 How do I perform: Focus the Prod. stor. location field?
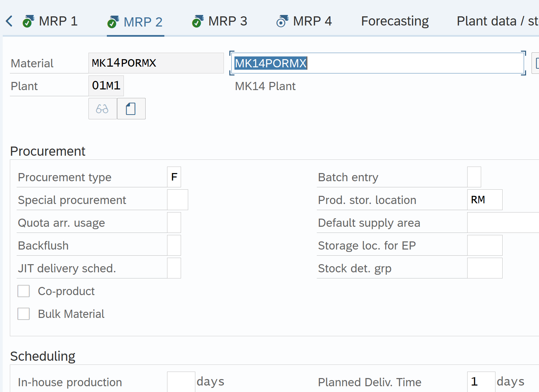pos(484,200)
